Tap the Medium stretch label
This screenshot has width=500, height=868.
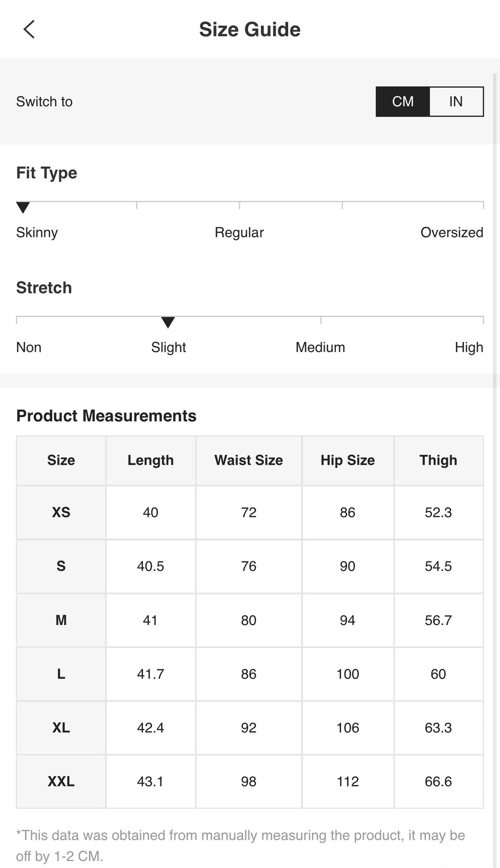pos(320,347)
